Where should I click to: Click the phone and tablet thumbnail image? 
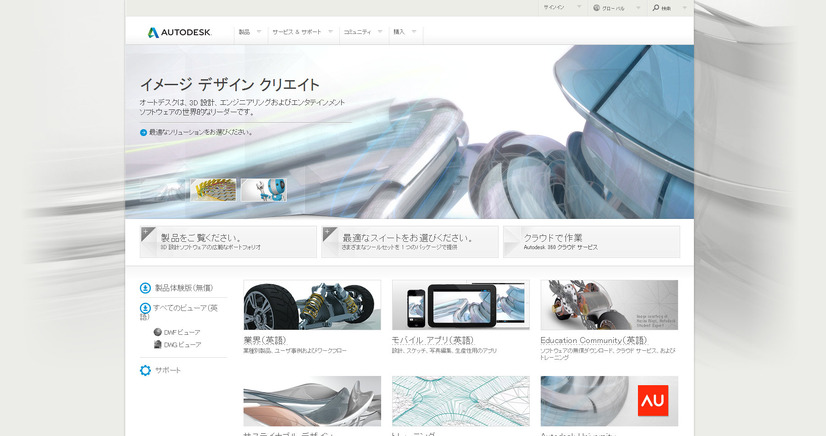(x=461, y=305)
